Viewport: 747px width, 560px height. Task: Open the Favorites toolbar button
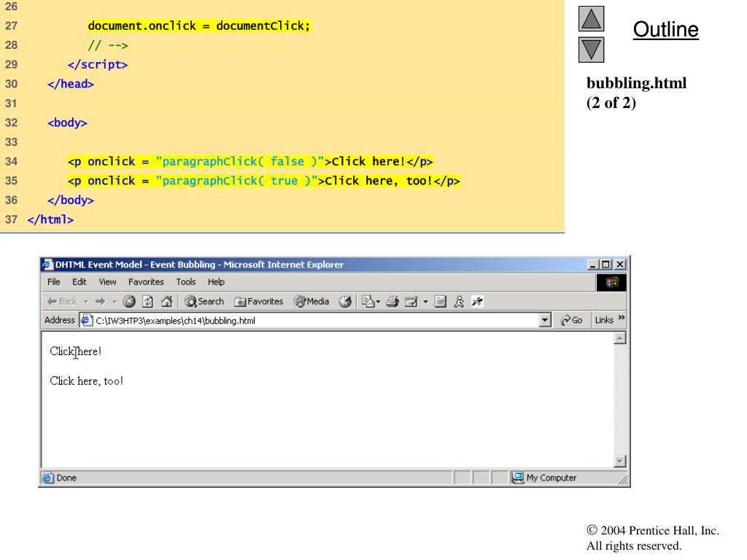click(258, 301)
